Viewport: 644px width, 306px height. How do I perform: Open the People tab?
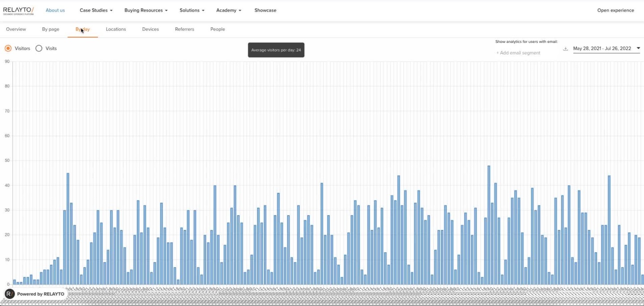(x=217, y=29)
